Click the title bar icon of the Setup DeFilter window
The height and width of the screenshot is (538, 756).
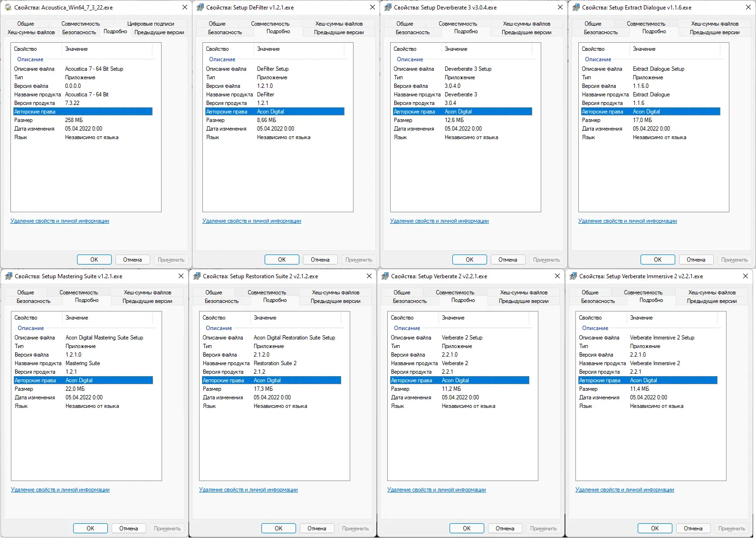tap(200, 8)
